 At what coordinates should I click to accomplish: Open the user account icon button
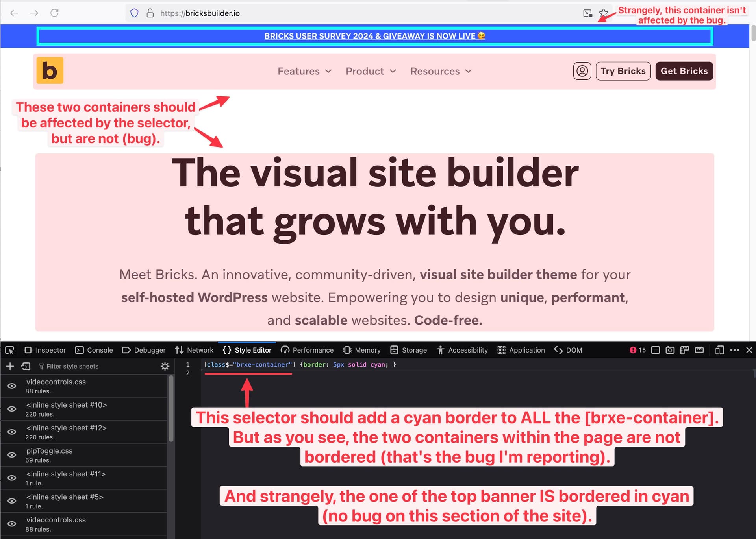[x=582, y=71]
